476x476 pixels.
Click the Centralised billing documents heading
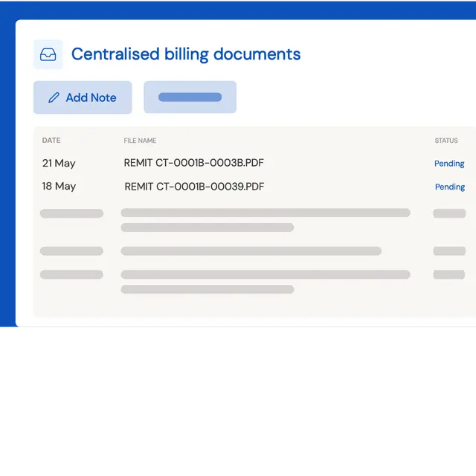click(186, 54)
